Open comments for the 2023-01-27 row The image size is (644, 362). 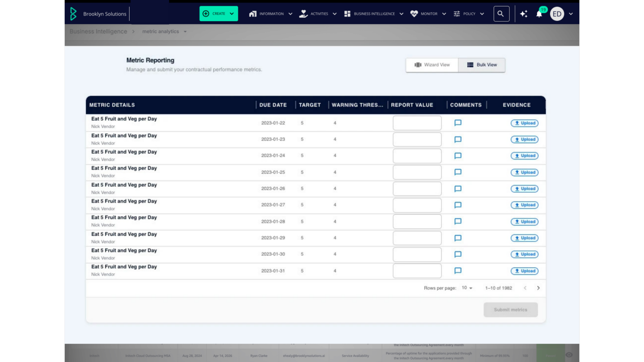[x=458, y=205]
